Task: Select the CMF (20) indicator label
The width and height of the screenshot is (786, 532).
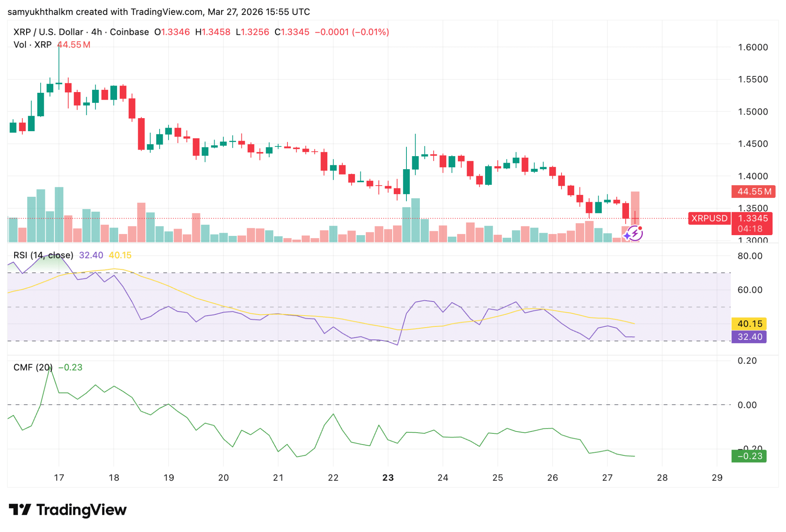Action: 32,367
